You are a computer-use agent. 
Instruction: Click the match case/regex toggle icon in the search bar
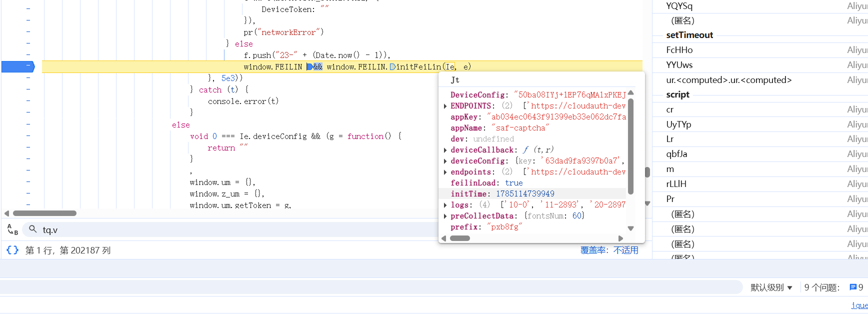click(x=12, y=229)
